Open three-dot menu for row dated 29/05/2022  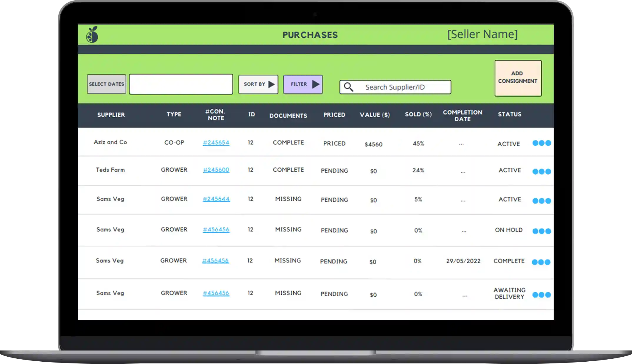click(541, 262)
